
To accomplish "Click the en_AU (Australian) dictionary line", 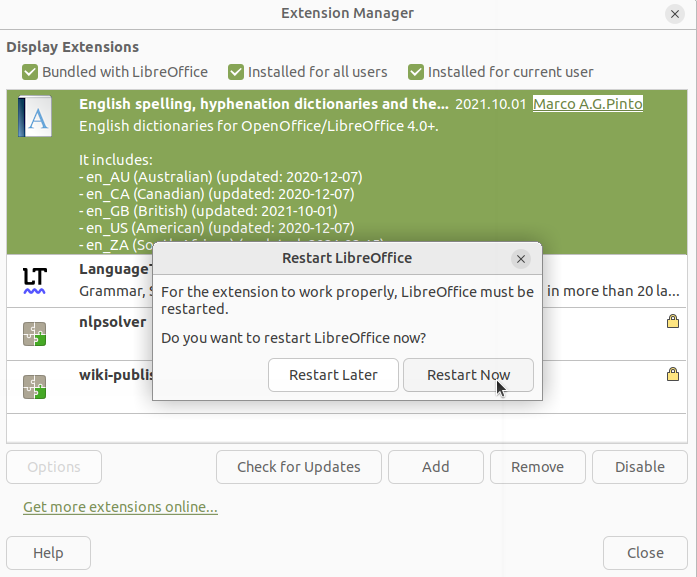I will [220, 177].
